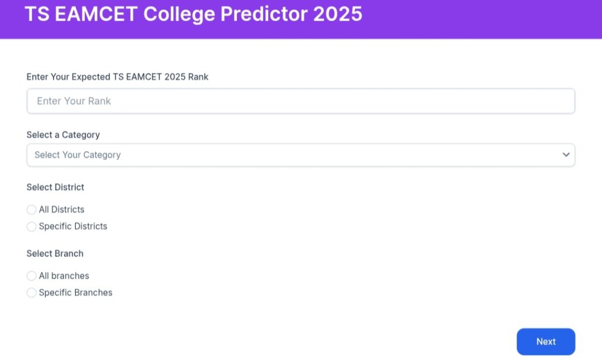Click the category dropdown chevron arrow
Viewport: 602px width, 364px height.
tap(566, 155)
